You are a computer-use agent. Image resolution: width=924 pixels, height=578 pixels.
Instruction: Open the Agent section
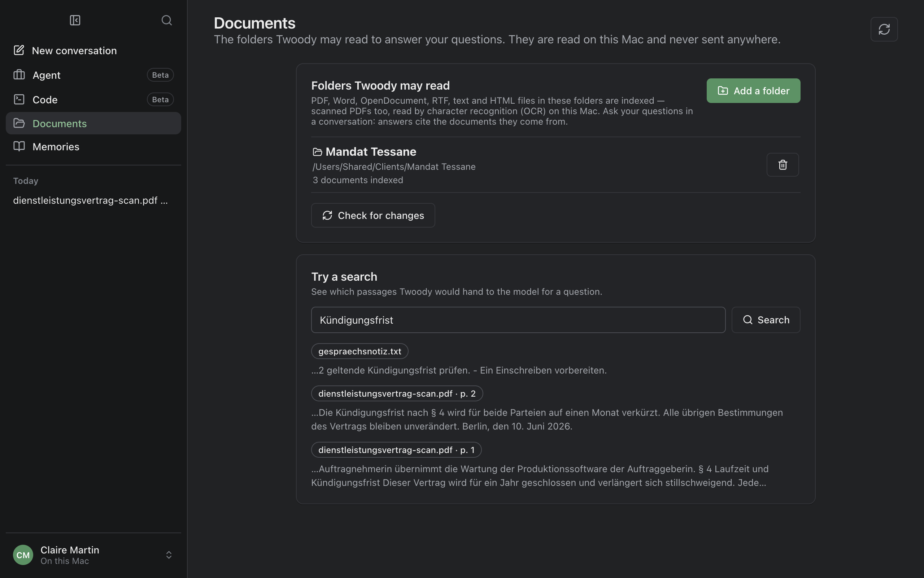[x=93, y=75]
